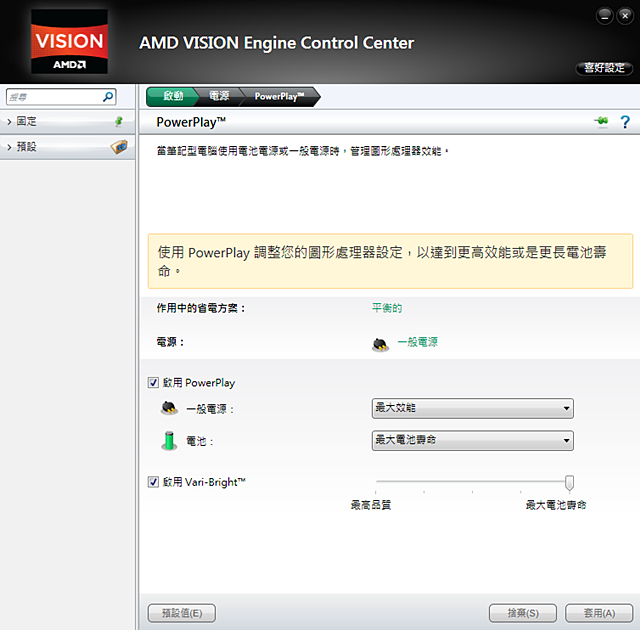This screenshot has width=640, height=630.
Task: Click the PowerPlay page heading
Action: coord(191,122)
